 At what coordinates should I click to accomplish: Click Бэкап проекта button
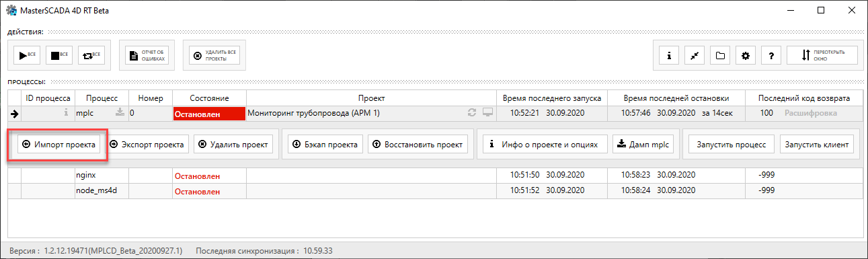pos(325,144)
